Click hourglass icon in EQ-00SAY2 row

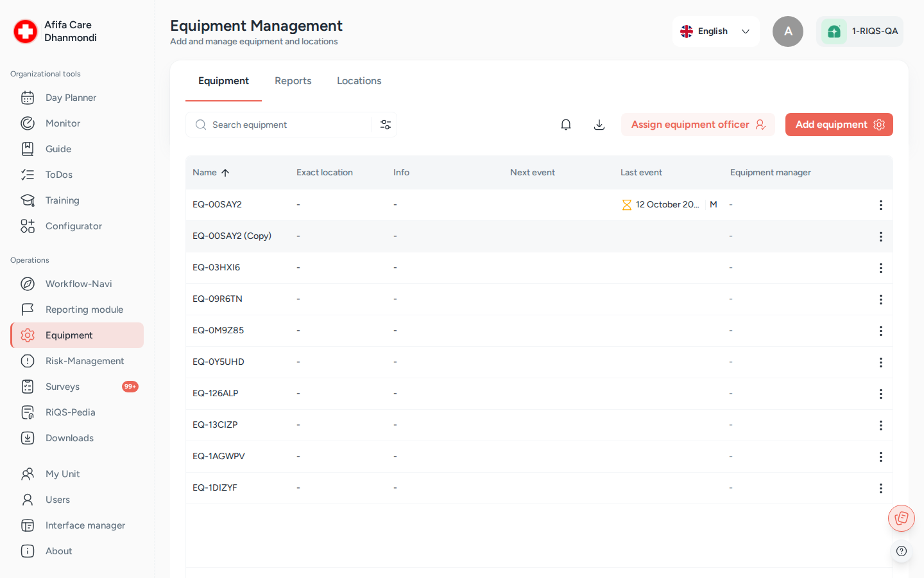627,205
